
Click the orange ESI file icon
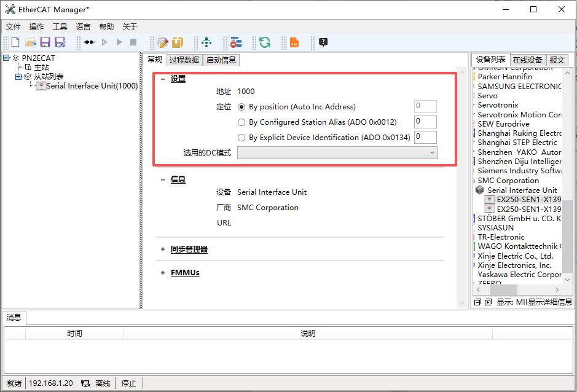coord(294,42)
